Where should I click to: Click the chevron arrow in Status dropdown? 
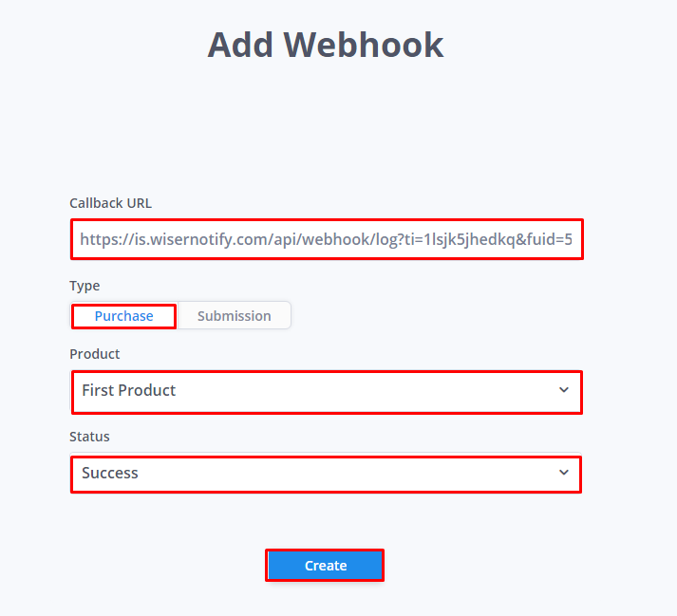[x=563, y=473]
